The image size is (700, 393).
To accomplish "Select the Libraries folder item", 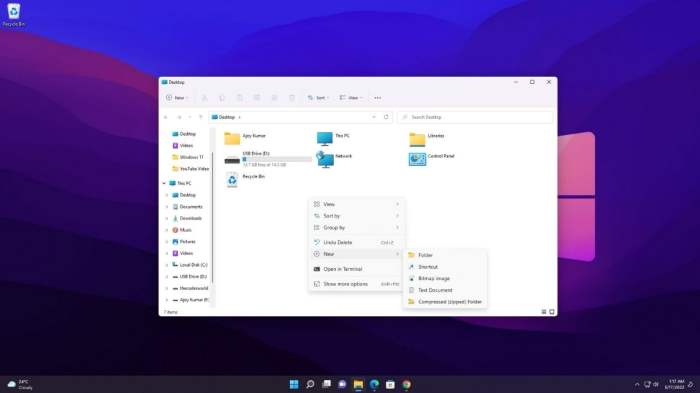I will pos(427,139).
